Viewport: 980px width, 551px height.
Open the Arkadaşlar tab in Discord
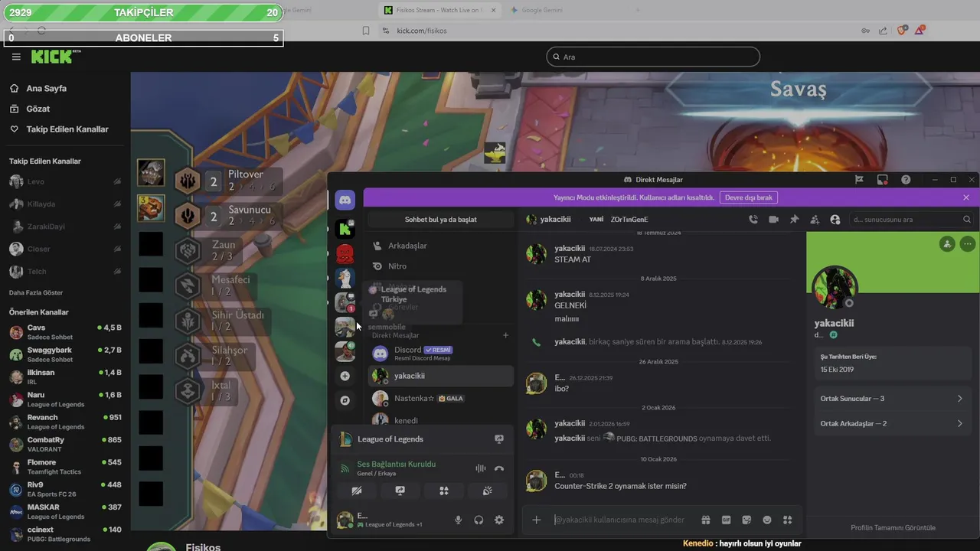click(x=441, y=246)
